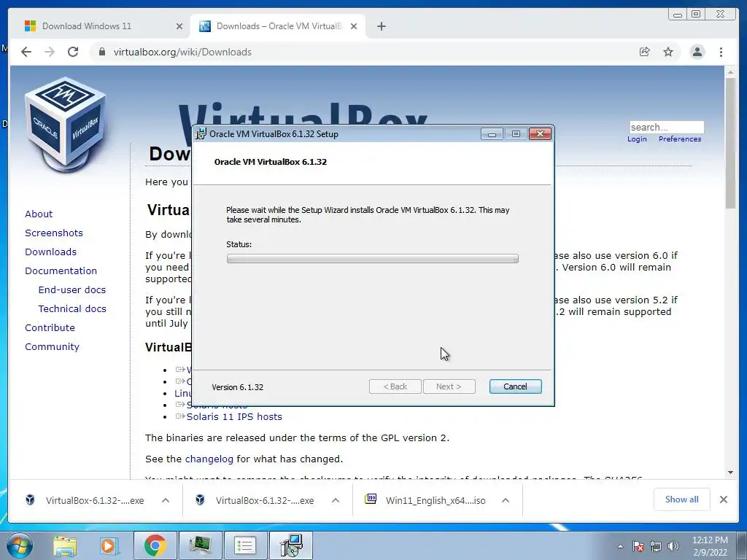Open the Downloads sidebar link

point(50,252)
